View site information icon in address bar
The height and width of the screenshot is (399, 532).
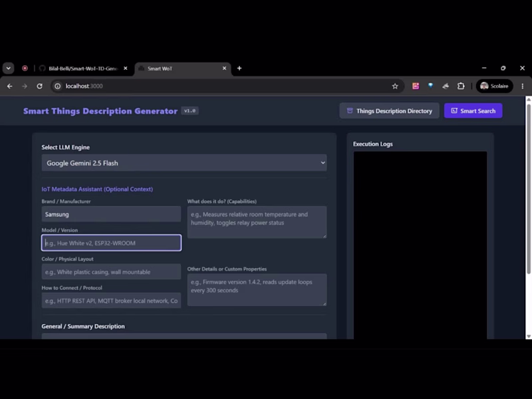[58, 86]
